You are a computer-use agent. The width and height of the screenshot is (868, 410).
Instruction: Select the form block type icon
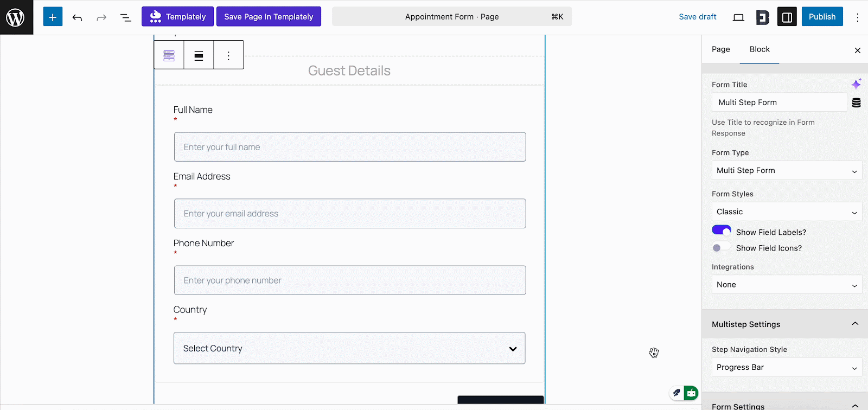169,55
